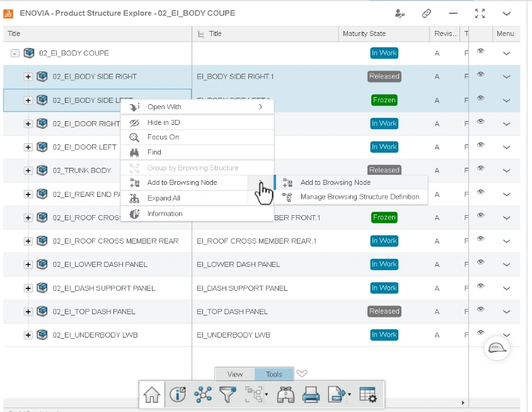Click the product icon of 02_TRUNK BODY

42,170
